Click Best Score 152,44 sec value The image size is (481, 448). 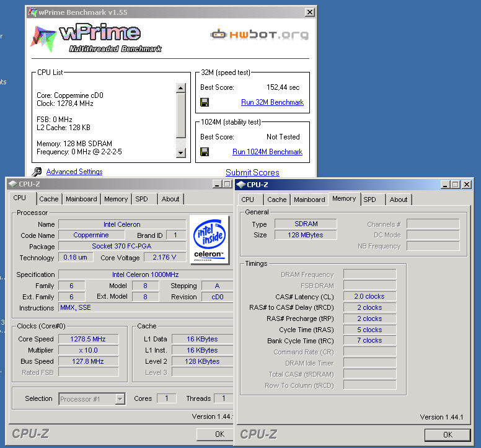coord(283,87)
